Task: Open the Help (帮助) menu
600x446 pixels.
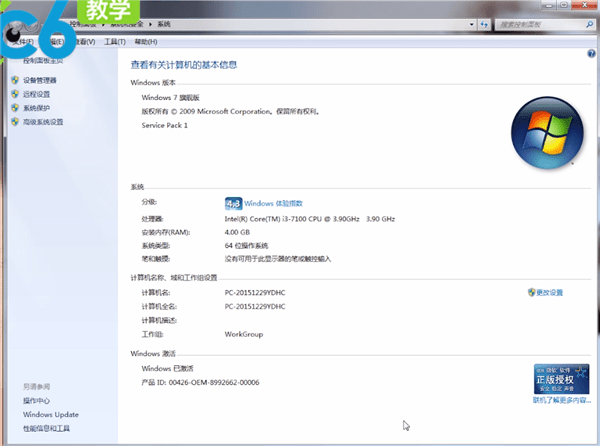Action: click(146, 42)
